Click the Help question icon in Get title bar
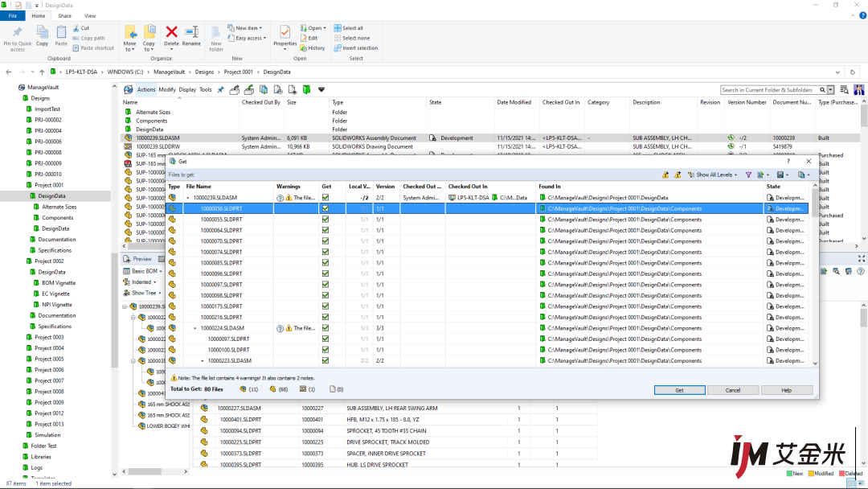868x489 pixels. tap(788, 161)
